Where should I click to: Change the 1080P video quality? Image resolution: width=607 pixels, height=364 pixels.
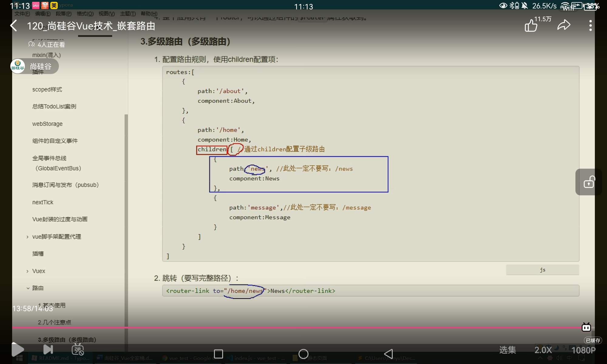tap(583, 350)
